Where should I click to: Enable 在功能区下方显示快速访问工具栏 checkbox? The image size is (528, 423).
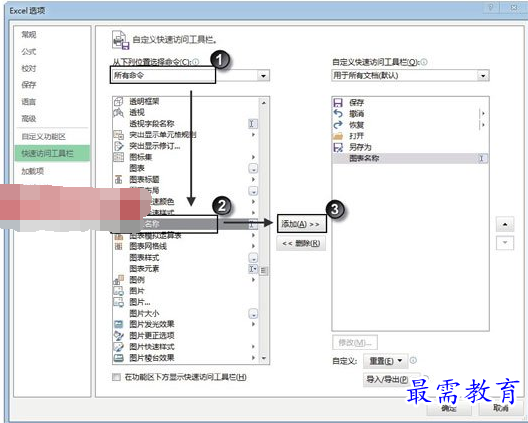tap(116, 377)
